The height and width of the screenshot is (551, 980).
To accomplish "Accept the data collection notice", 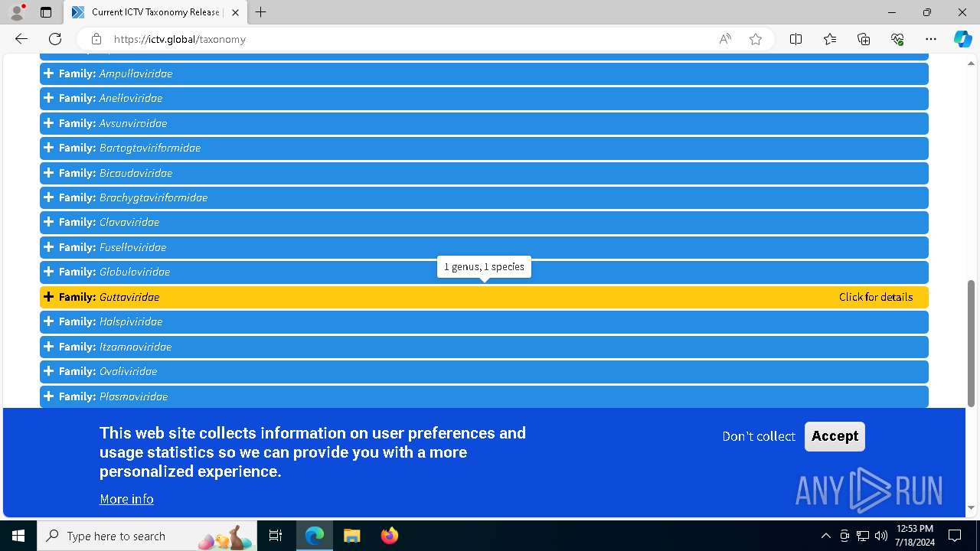I will coord(835,436).
